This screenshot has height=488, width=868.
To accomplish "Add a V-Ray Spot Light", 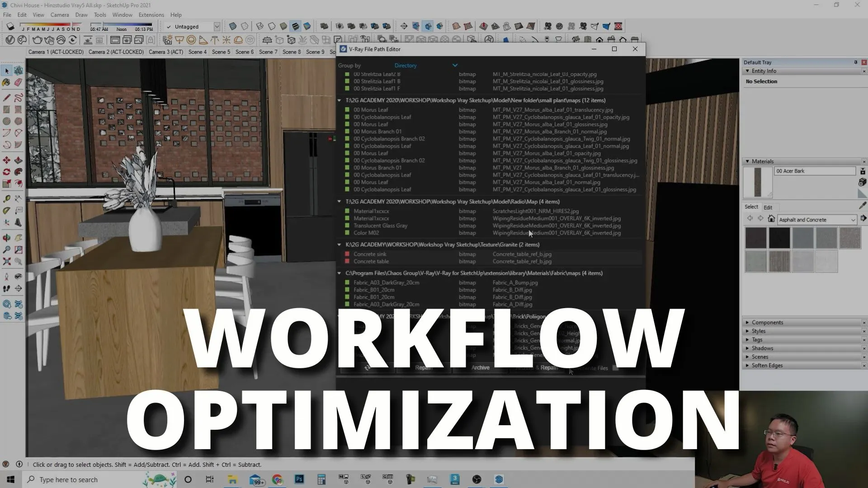I will [x=203, y=40].
